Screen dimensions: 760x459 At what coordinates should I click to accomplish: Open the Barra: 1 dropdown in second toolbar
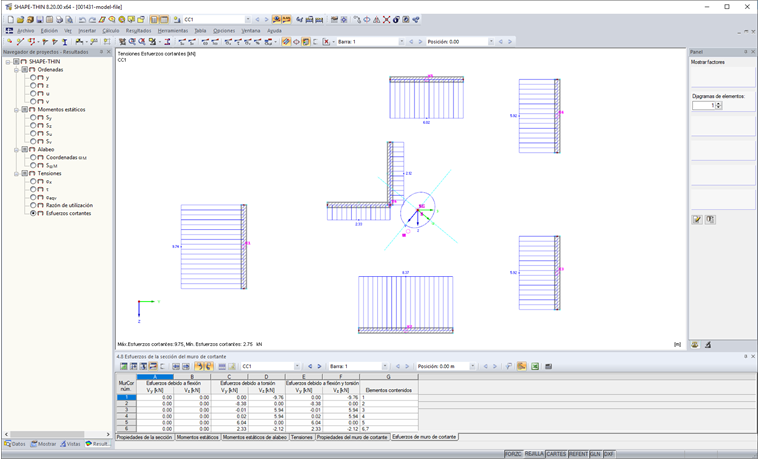[x=401, y=42]
